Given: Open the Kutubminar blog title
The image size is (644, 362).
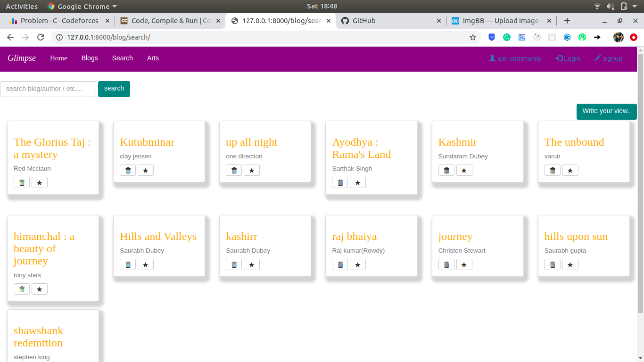Looking at the screenshot, I should (x=147, y=142).
